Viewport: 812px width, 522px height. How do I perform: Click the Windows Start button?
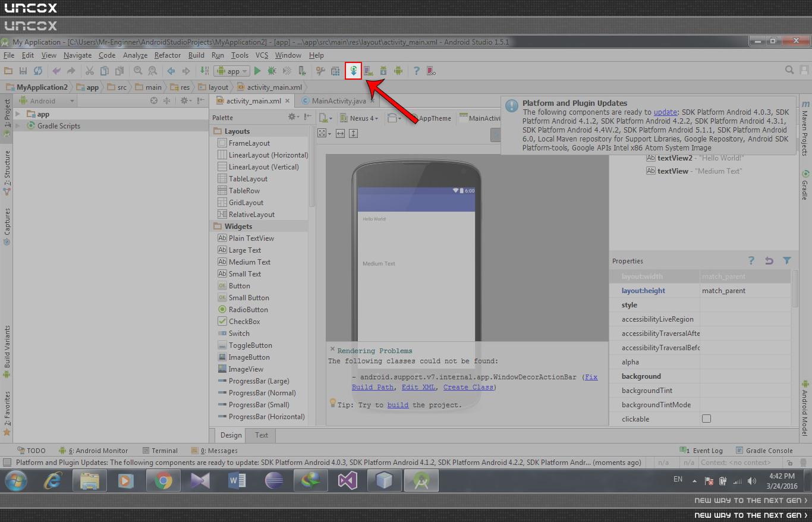tap(15, 480)
